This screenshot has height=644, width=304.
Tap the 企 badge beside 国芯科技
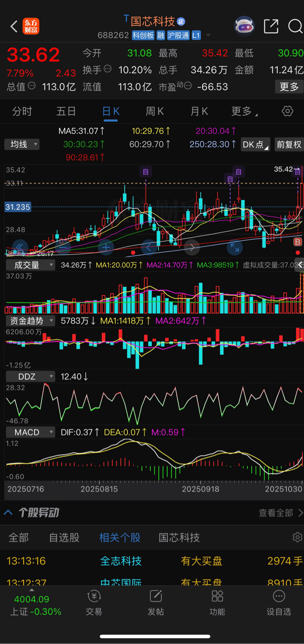(181, 21)
